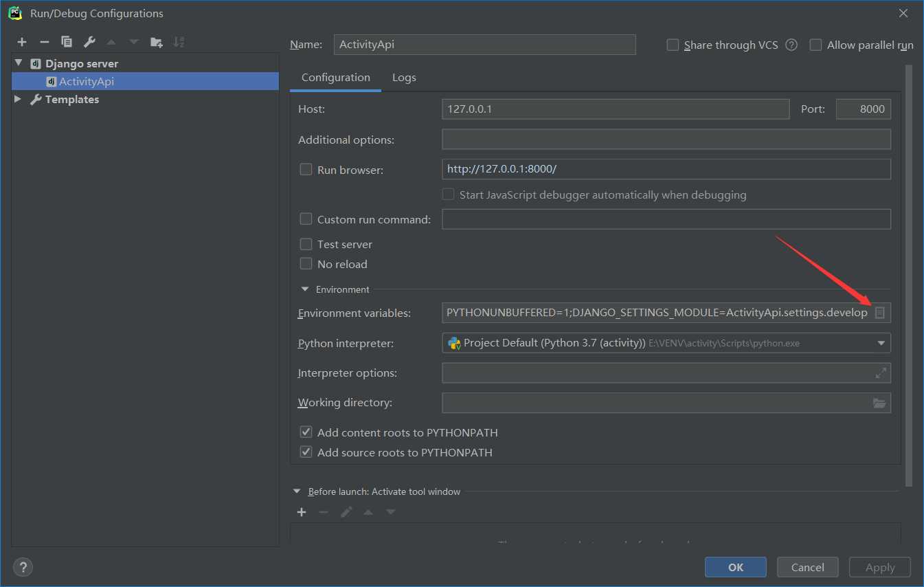Screen dimensions: 924x587
Task: Edit before launch task pencil
Action: 346,512
